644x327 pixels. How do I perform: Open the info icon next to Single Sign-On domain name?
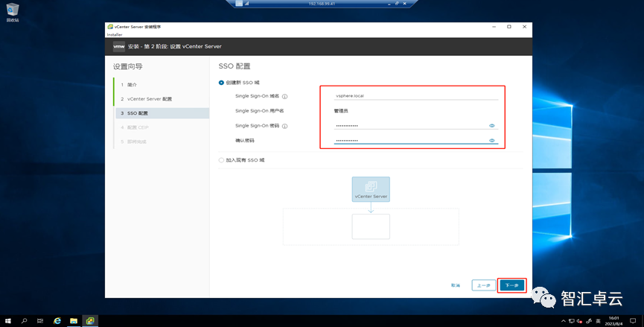(x=284, y=97)
